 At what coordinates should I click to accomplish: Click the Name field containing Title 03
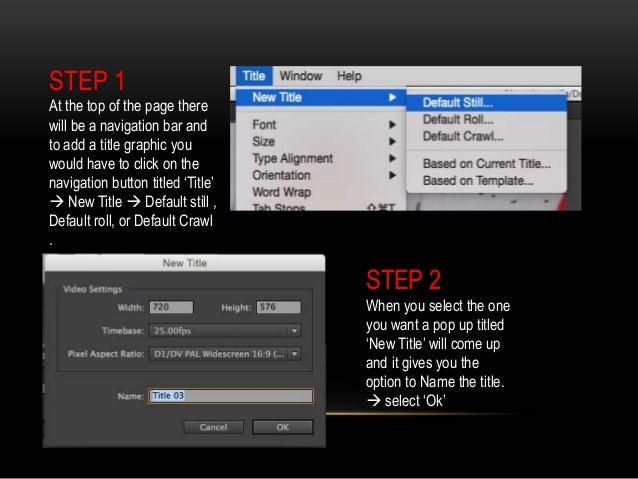pos(231,396)
